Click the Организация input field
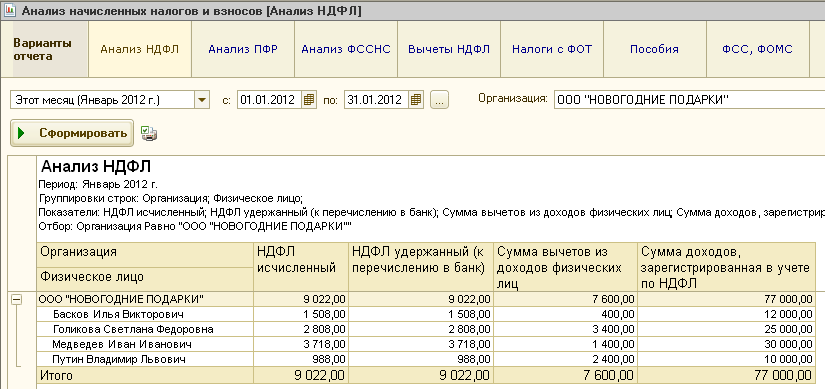The image size is (825, 389). click(x=689, y=99)
